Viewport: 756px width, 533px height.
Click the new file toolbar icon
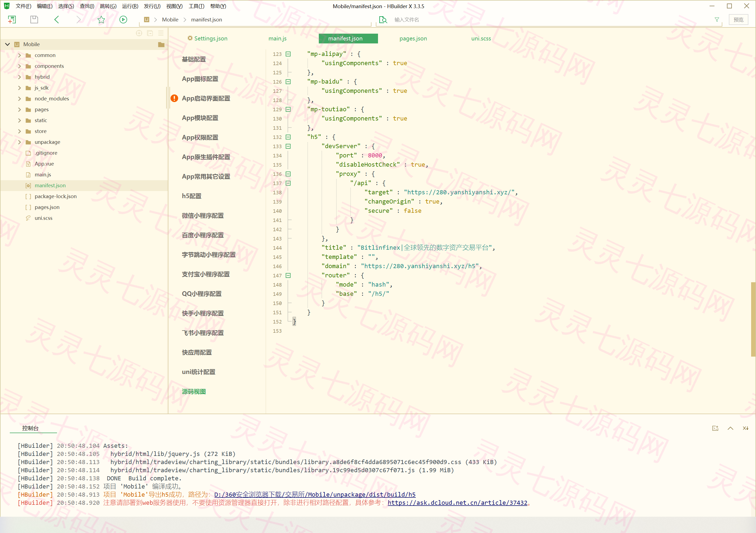pos(12,20)
